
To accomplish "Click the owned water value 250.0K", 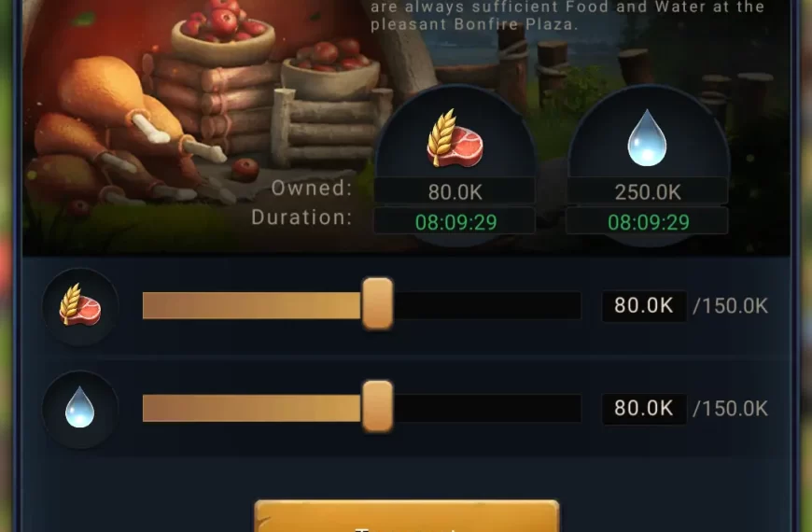I will pos(648,192).
